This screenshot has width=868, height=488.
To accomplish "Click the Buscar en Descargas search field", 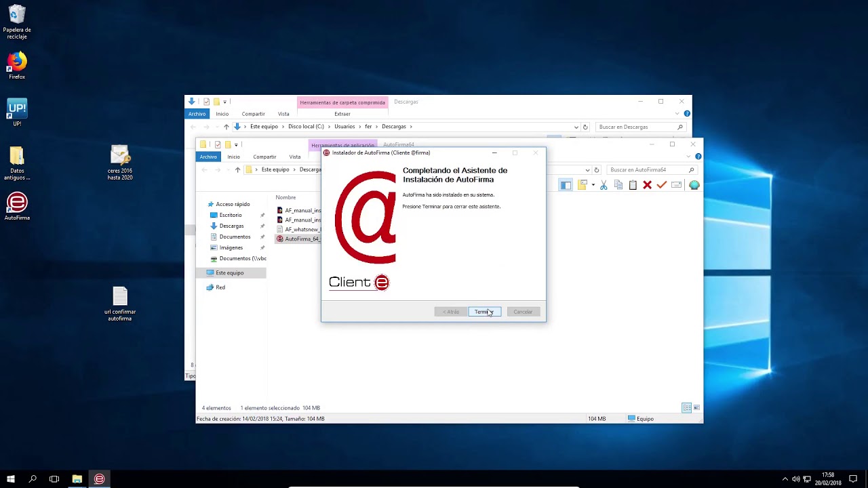I will pos(641,127).
